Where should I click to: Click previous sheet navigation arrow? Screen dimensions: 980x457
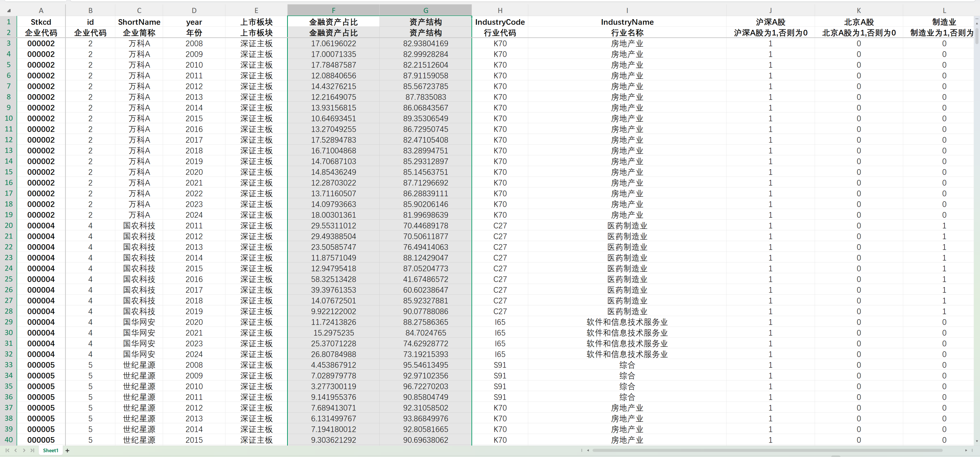[16, 450]
